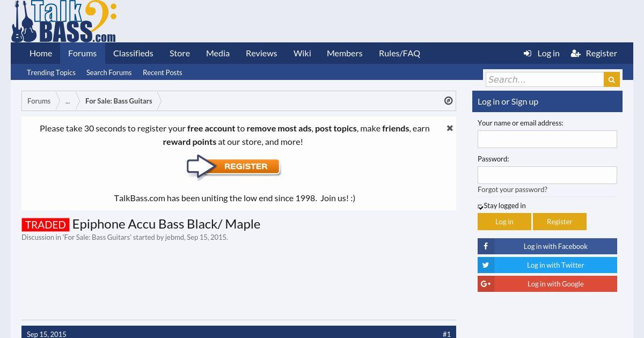Viewport: 644px width, 338px height.
Task: Click Log in with Facebook button
Action: (x=547, y=246)
